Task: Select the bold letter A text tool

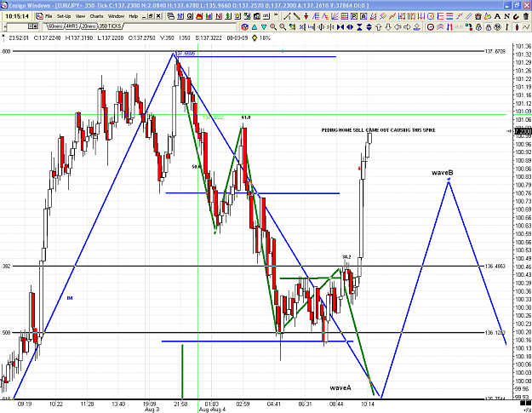Action: point(497,16)
